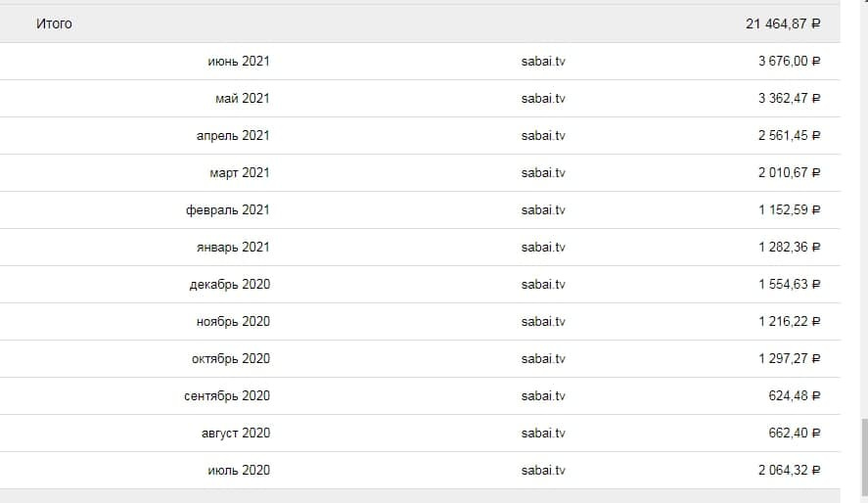Select the sabai.tv entry for апрель 2021
Image resolution: width=868 pixels, height=503 pixels.
click(543, 135)
